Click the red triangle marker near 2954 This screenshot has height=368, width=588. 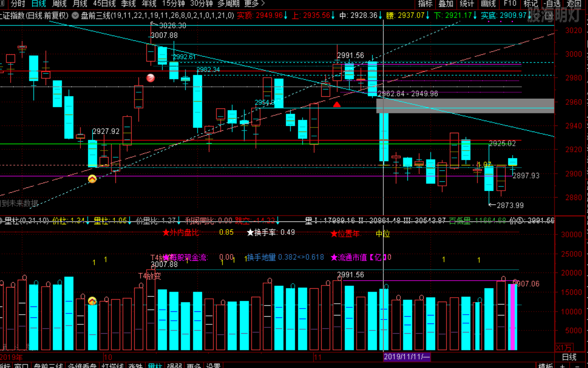pos(337,104)
